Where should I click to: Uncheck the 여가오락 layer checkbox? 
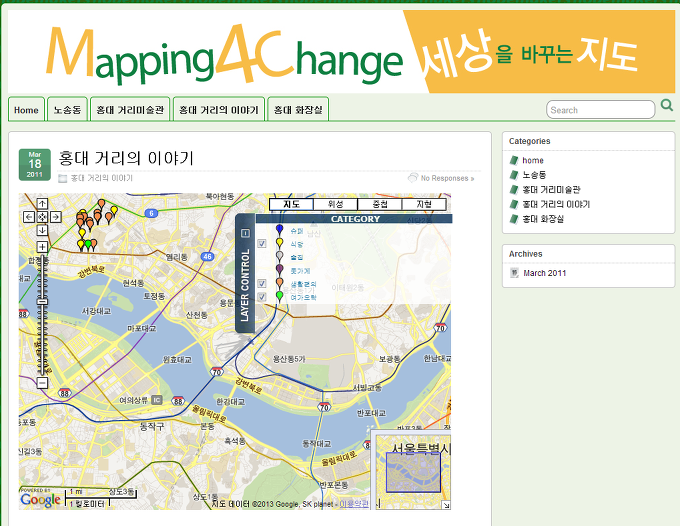pyautogui.click(x=262, y=297)
